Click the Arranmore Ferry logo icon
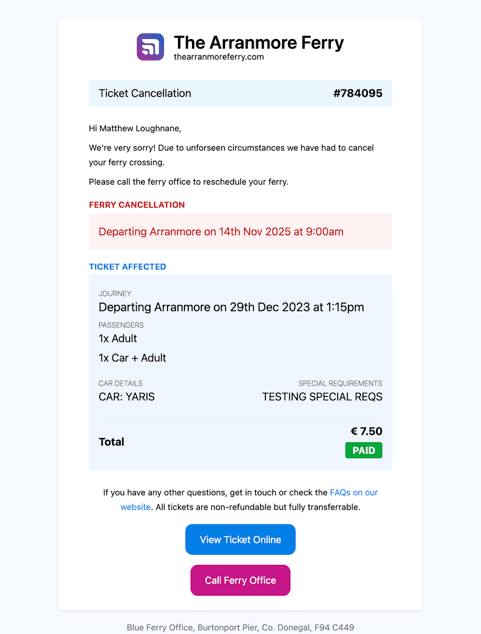 click(150, 47)
